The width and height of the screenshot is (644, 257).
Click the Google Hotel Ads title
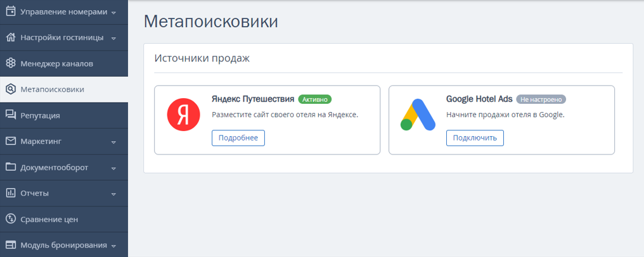479,99
